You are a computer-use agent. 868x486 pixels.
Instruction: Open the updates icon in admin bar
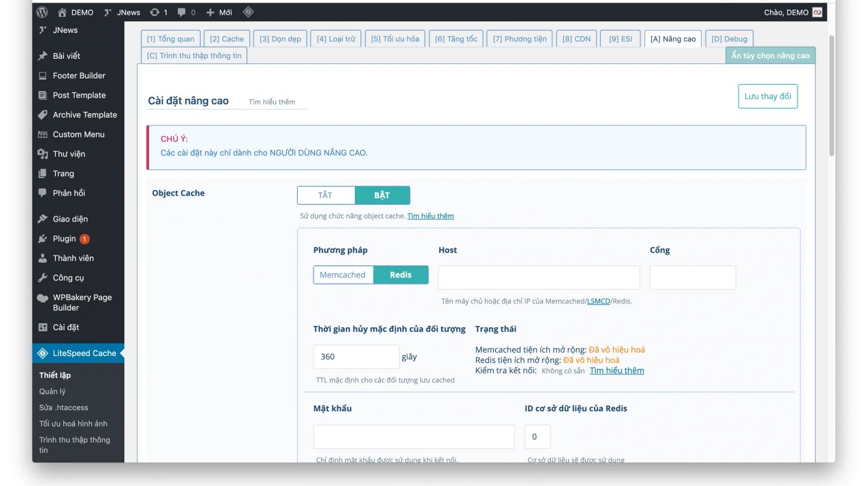coord(154,12)
